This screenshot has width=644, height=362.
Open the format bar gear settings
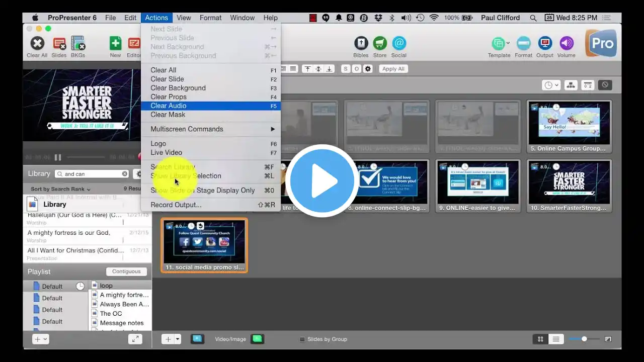click(x=368, y=69)
